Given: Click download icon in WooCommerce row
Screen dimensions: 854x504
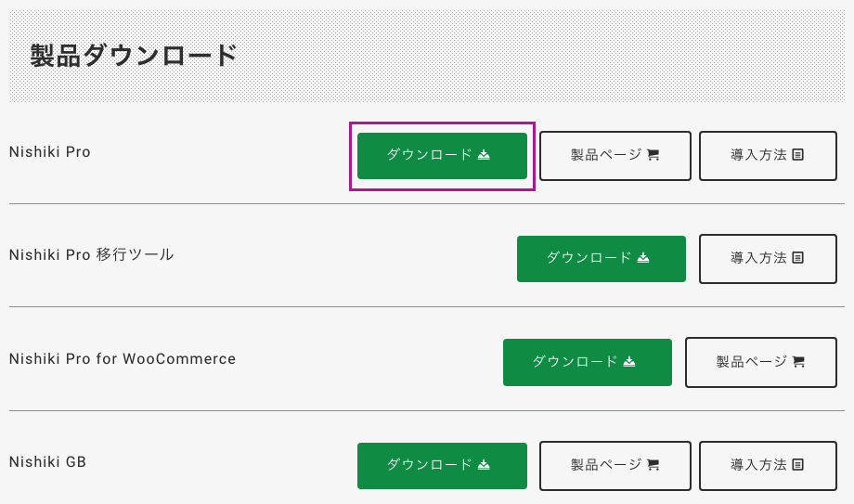Looking at the screenshot, I should tap(629, 361).
